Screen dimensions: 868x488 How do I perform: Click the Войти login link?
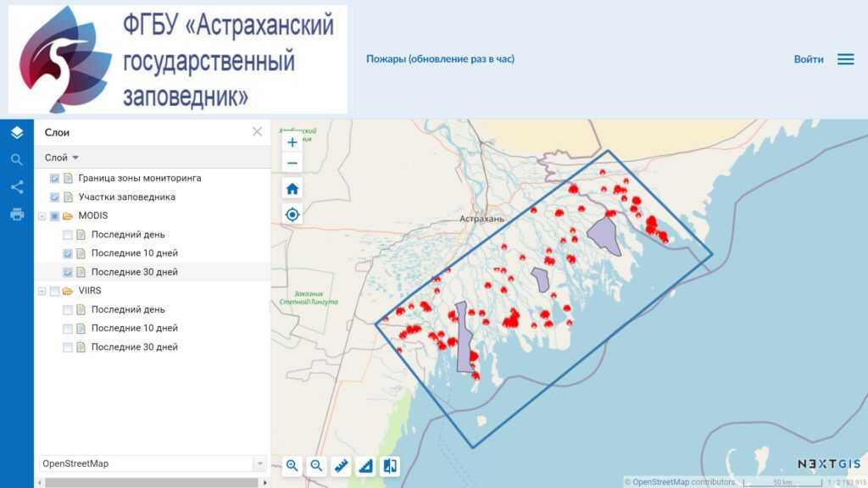click(808, 59)
